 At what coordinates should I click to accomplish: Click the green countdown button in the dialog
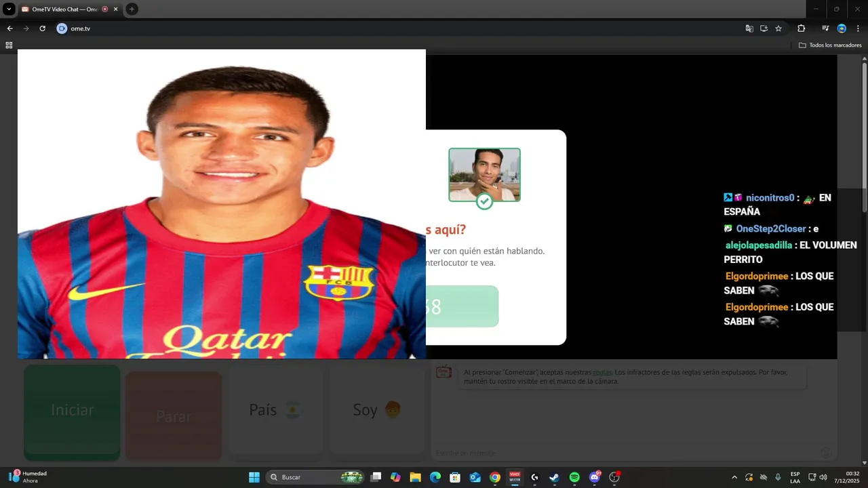click(x=462, y=306)
